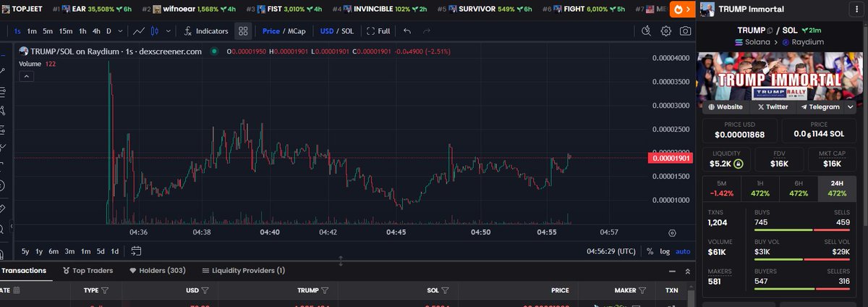Set chart range to 6m

[54, 251]
